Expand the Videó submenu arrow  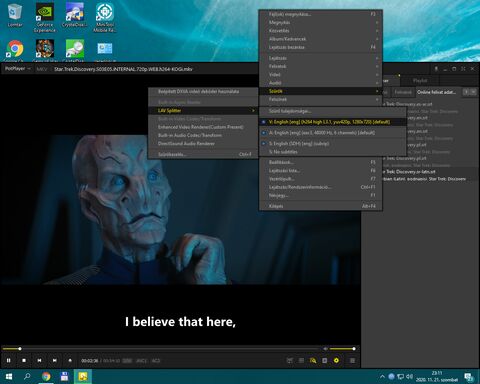click(377, 75)
